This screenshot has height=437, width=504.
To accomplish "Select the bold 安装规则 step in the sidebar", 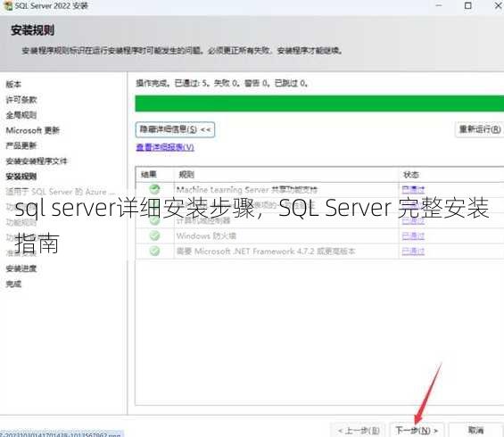I will coord(21,177).
